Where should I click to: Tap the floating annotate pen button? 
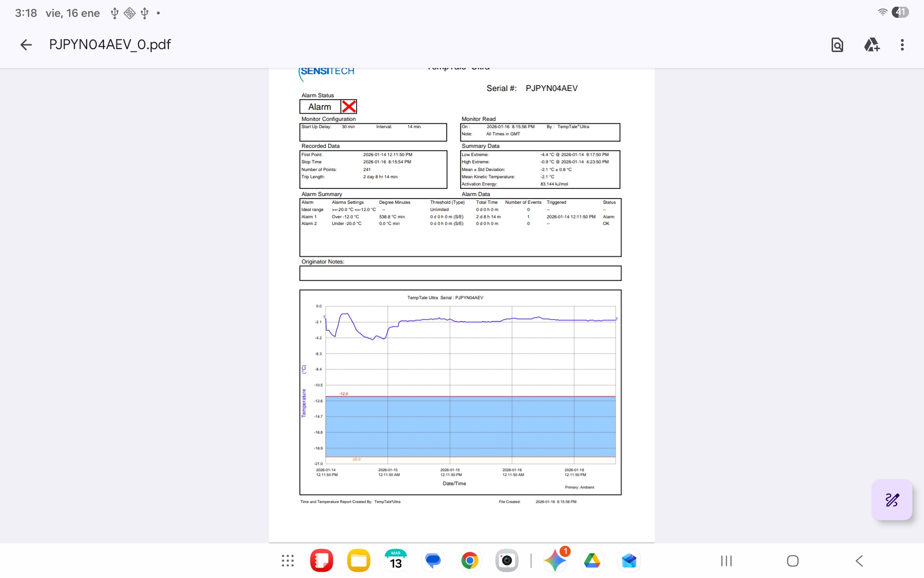tap(892, 500)
